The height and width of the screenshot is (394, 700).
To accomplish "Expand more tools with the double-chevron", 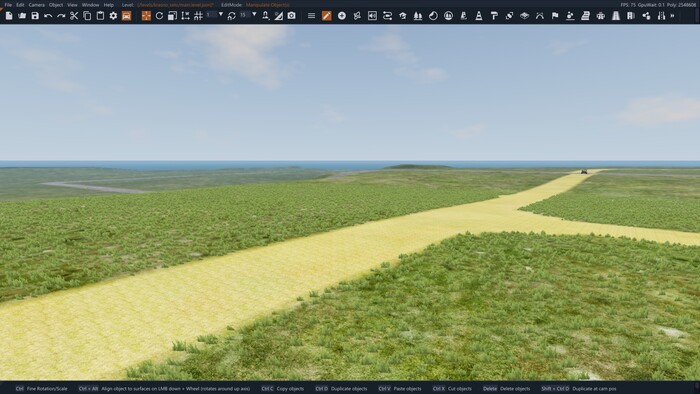I will [673, 16].
